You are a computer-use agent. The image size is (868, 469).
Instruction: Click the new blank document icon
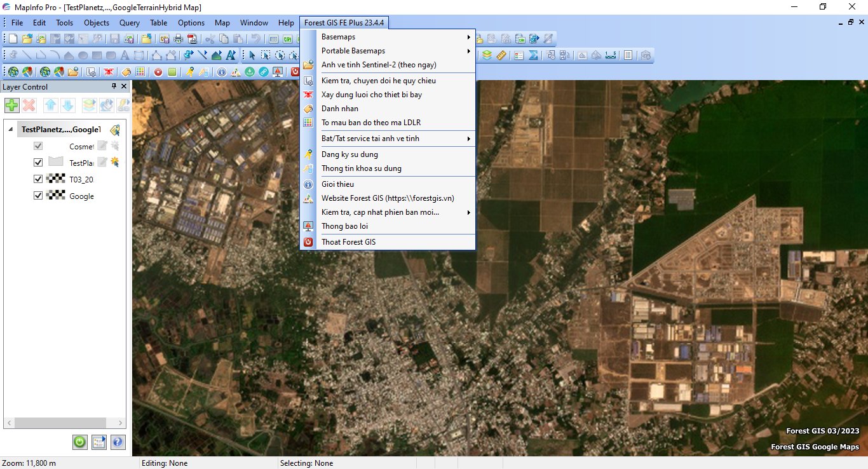point(13,39)
